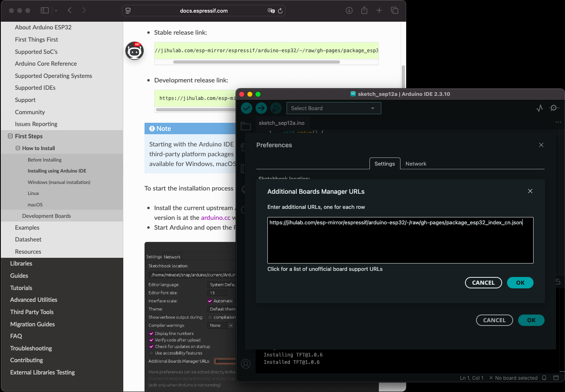This screenshot has height=392, width=565.
Task: Click Ln 1, Col 1 in Arduino status bar
Action: [x=472, y=378]
